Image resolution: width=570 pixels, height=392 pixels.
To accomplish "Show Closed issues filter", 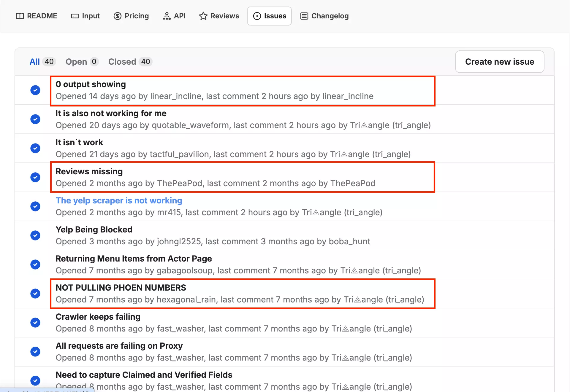I will (x=130, y=62).
